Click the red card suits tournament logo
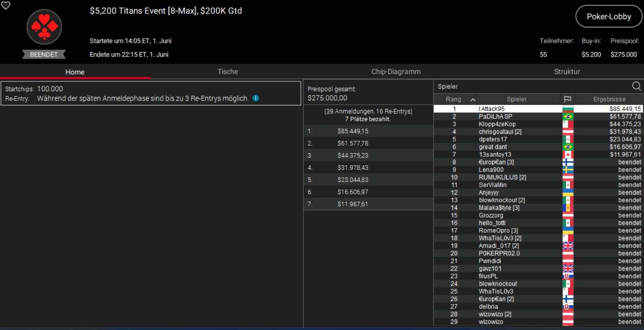Image resolution: width=644 pixels, height=330 pixels. (44, 27)
